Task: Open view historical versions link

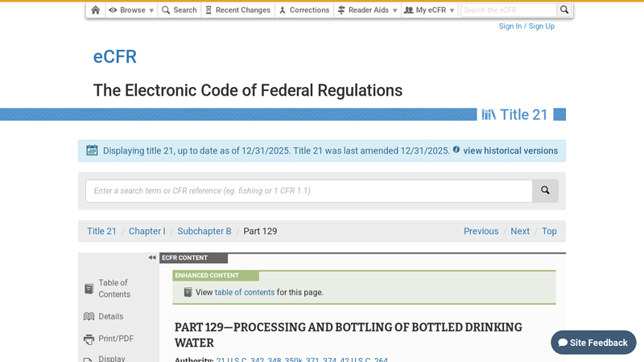Action: tap(510, 150)
